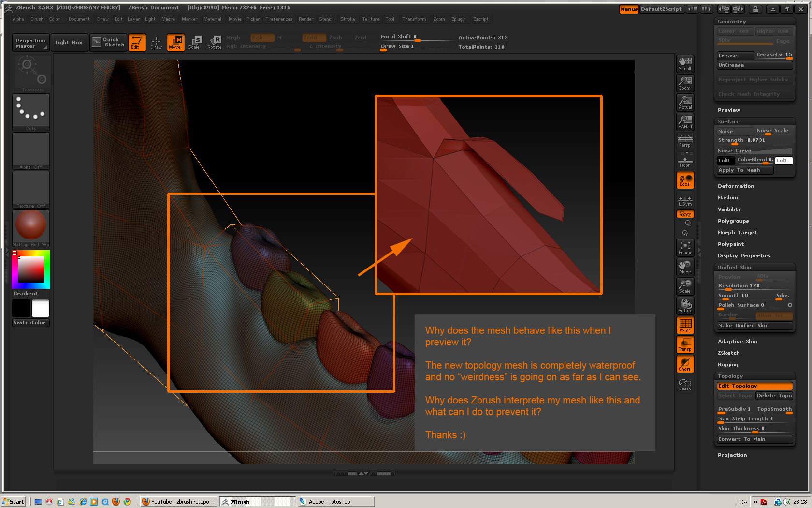Toggle PolyF polyframe display

pos(685,325)
